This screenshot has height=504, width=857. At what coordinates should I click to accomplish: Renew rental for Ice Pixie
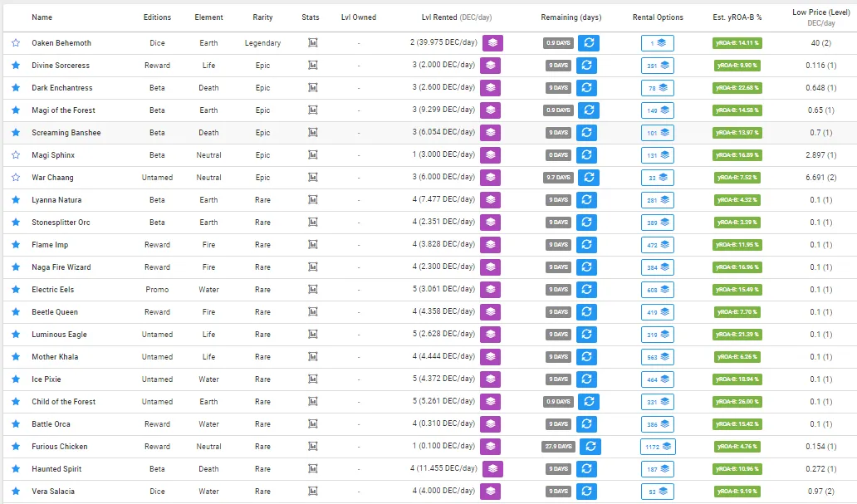pyautogui.click(x=586, y=379)
